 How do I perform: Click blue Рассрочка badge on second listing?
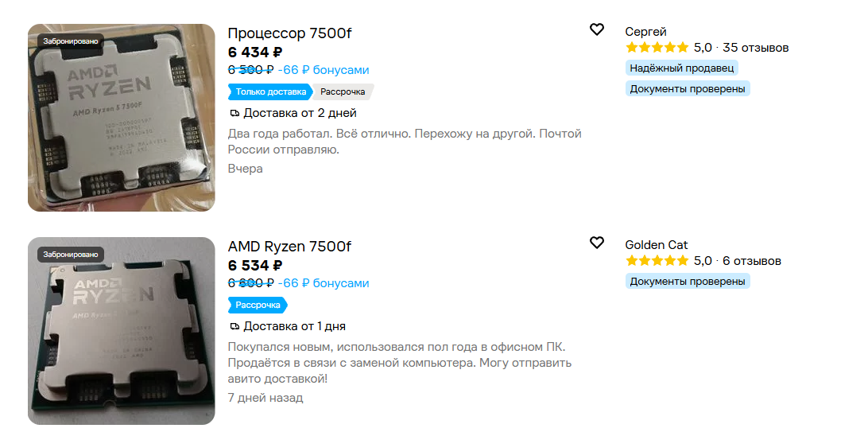258,306
